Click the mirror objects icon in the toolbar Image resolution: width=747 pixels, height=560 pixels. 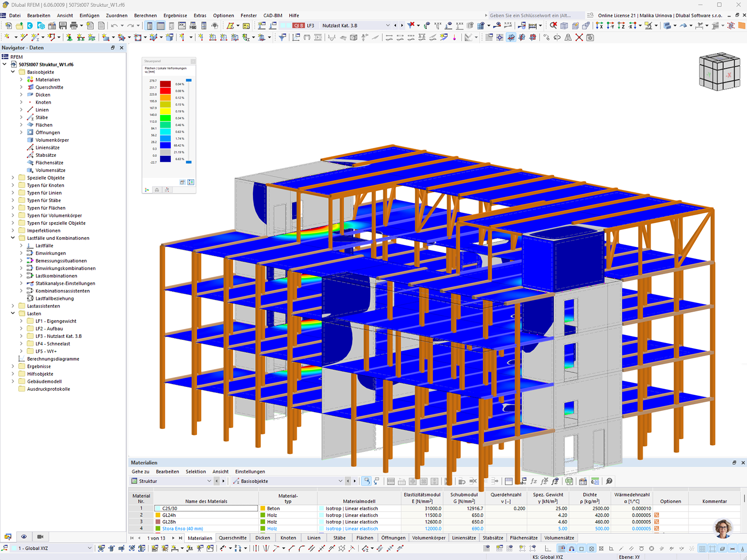(x=568, y=37)
